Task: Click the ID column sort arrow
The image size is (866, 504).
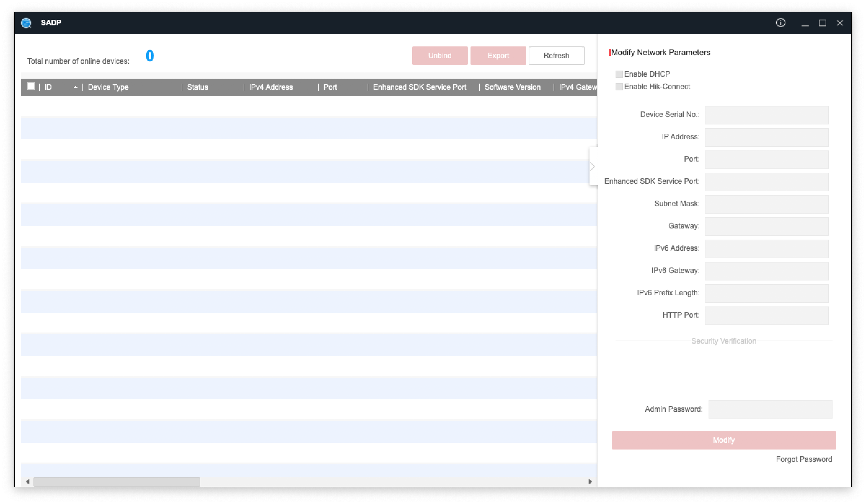Action: click(75, 87)
